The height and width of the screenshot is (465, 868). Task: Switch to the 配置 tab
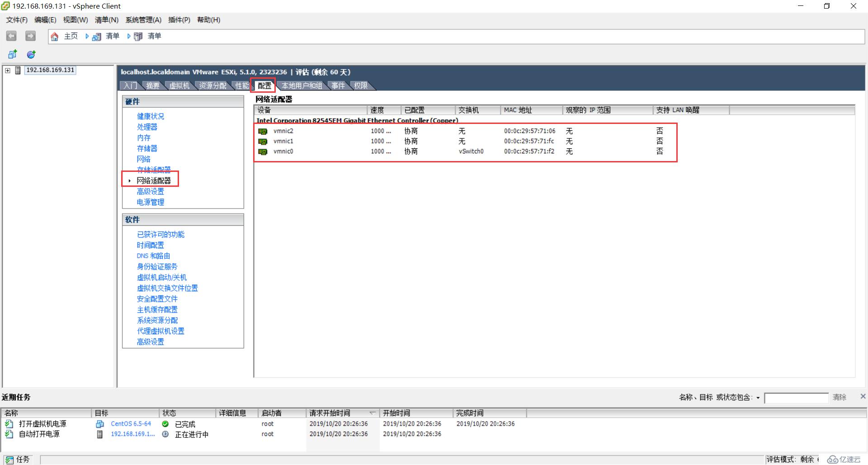[264, 85]
